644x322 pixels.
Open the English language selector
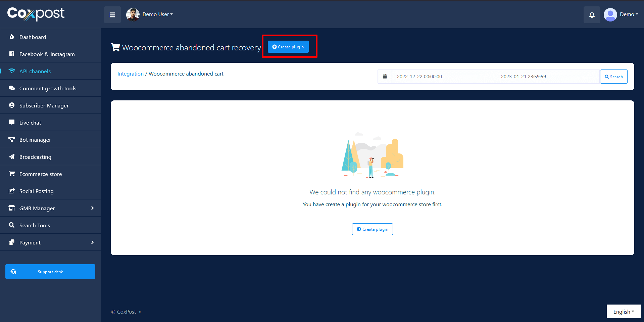[624, 312]
